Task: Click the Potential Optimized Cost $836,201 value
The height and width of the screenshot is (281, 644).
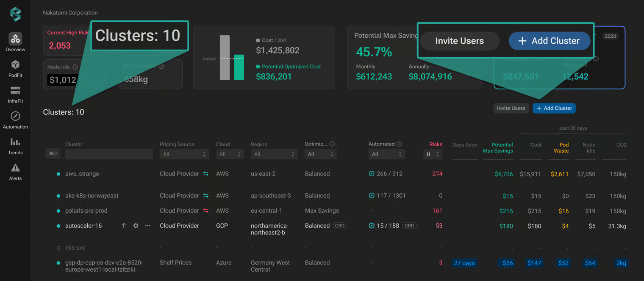Action: tap(274, 77)
